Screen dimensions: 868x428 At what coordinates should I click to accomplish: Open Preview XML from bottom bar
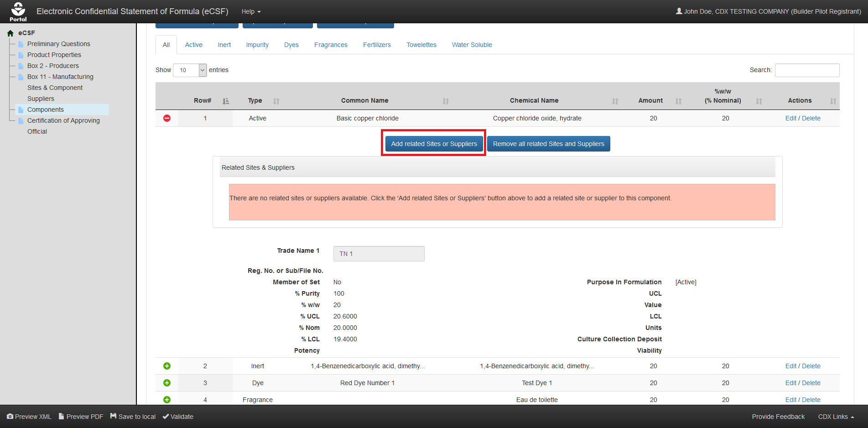[29, 417]
